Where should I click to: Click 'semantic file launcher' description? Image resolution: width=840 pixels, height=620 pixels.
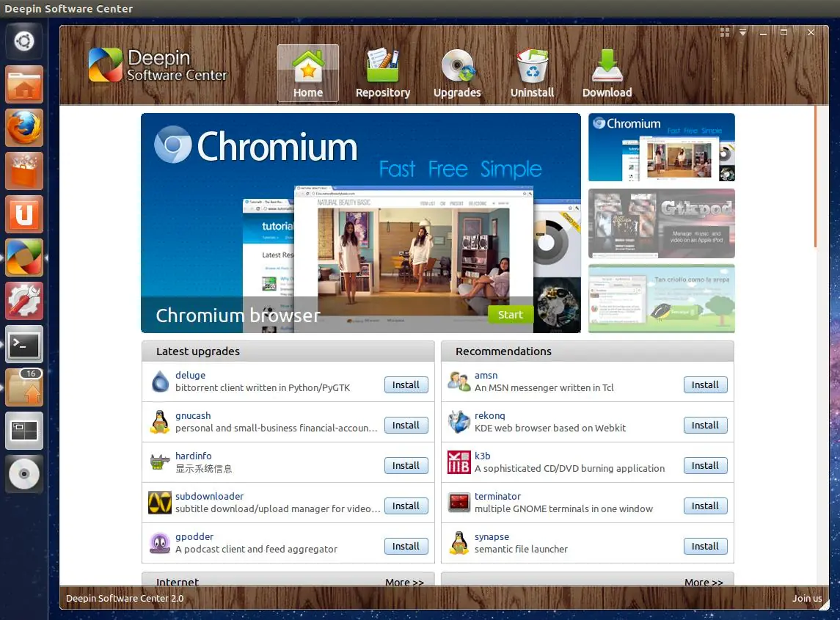(522, 549)
